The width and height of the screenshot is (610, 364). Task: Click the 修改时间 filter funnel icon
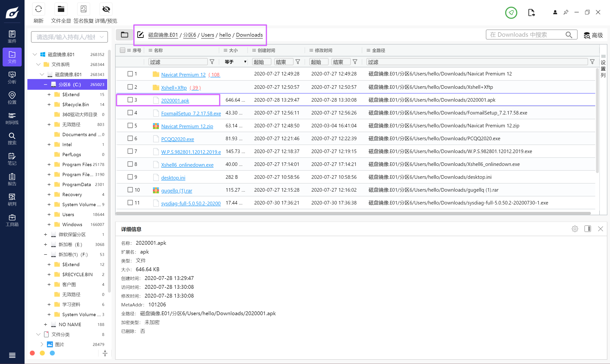click(355, 62)
